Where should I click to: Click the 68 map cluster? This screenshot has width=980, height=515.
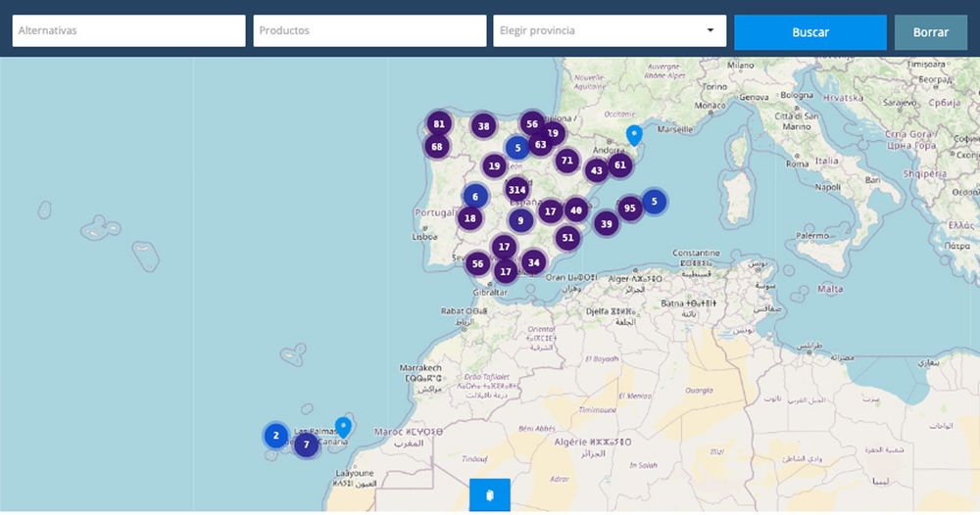[x=437, y=147]
